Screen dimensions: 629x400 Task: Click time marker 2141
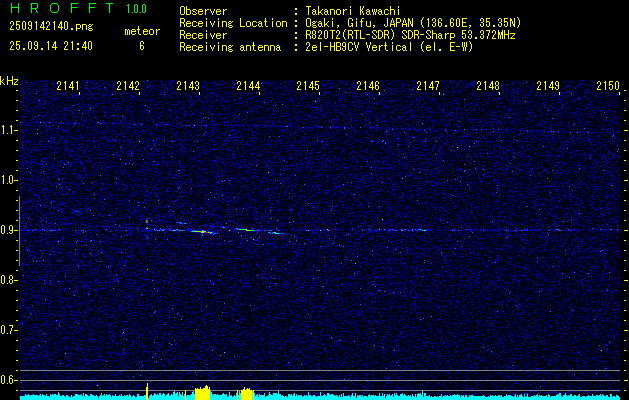[x=68, y=85]
